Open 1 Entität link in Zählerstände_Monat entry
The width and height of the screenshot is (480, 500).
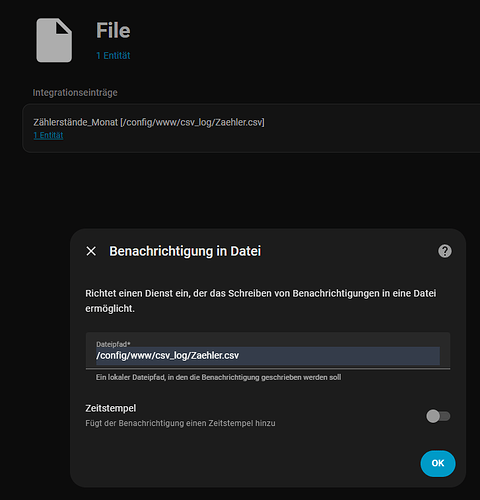coord(48,135)
